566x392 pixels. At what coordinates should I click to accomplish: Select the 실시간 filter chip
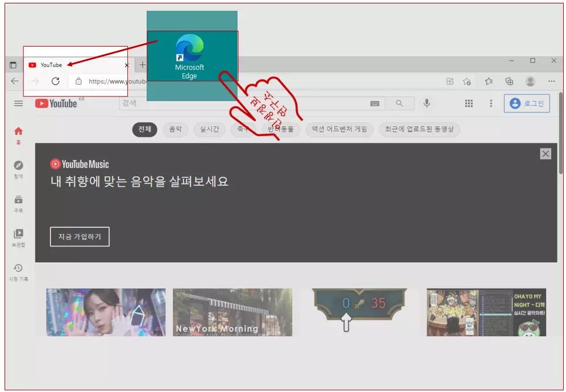pos(209,129)
